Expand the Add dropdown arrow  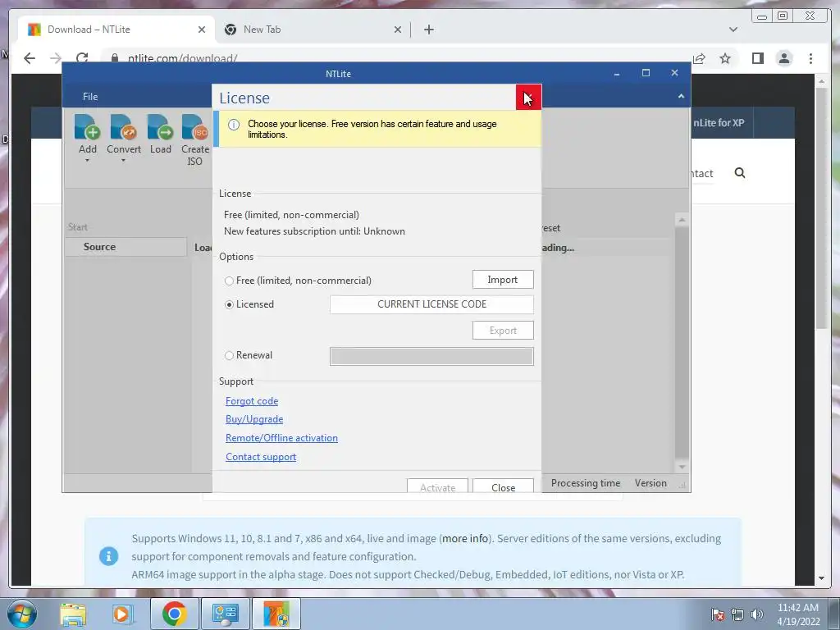click(87, 160)
